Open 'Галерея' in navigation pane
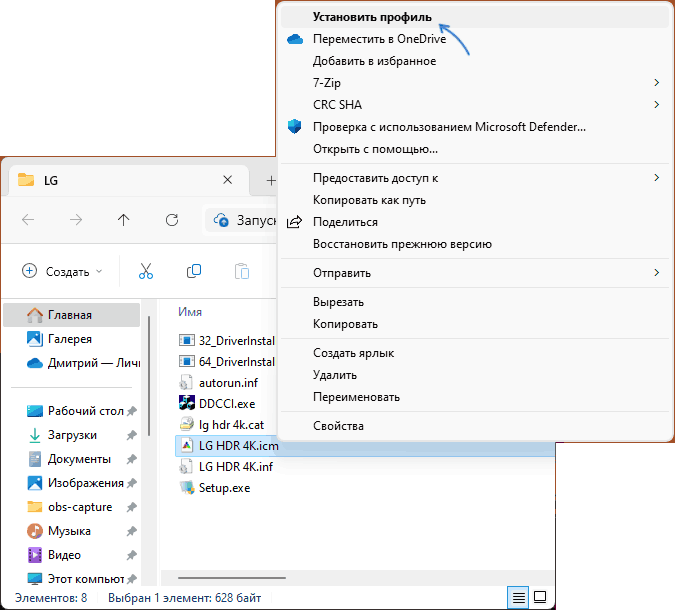The image size is (675, 610). tap(71, 339)
